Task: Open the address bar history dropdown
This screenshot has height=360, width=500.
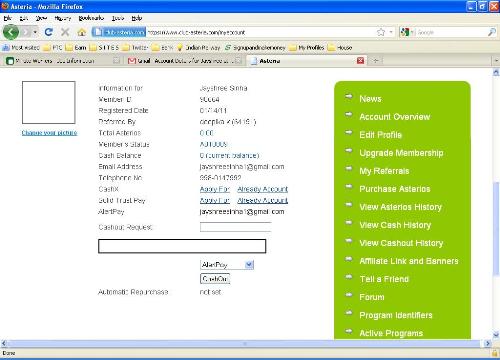Action: [x=391, y=32]
